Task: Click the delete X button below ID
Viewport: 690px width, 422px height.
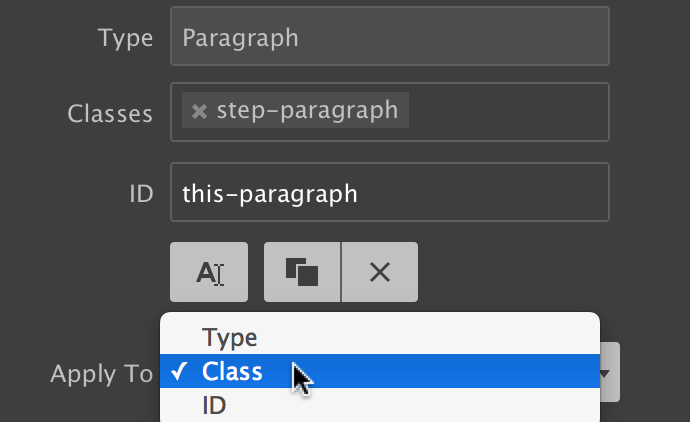Action: pyautogui.click(x=380, y=272)
